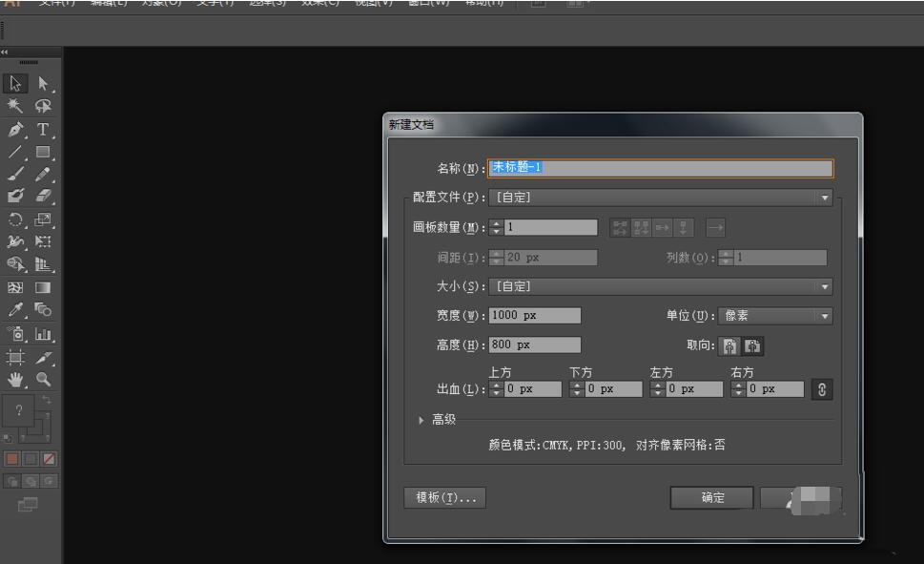Open the 配置文件 profile dropdown

[x=824, y=198]
